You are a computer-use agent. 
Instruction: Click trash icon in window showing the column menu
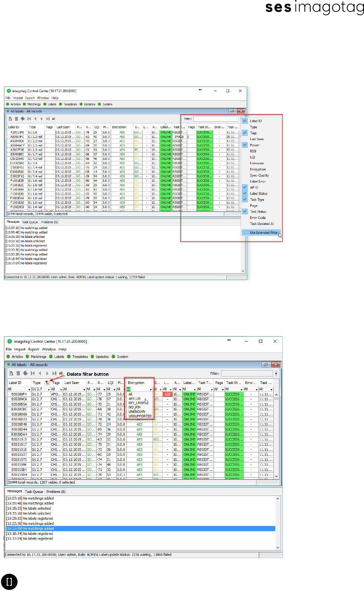pos(16,119)
